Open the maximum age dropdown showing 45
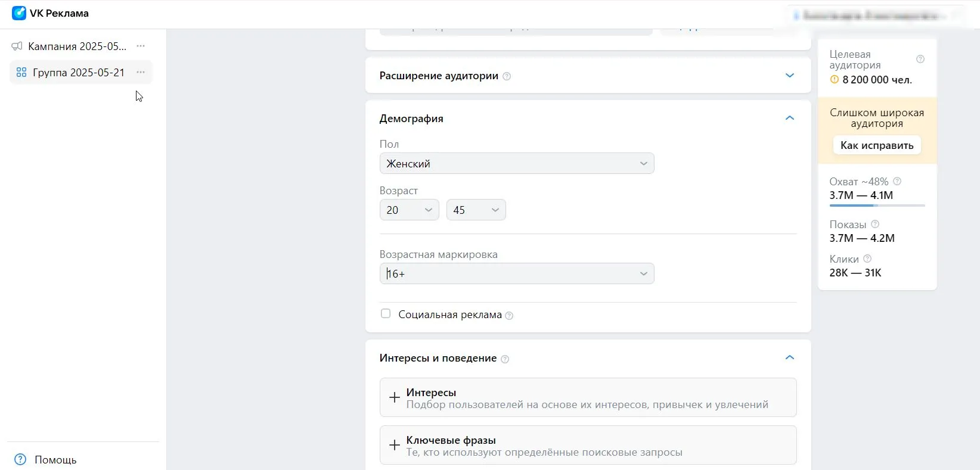 [x=476, y=210]
